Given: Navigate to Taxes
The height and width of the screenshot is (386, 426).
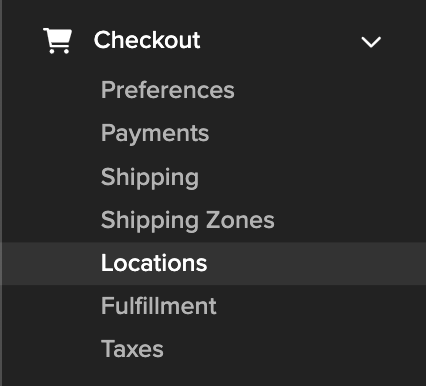Looking at the screenshot, I should tap(132, 349).
